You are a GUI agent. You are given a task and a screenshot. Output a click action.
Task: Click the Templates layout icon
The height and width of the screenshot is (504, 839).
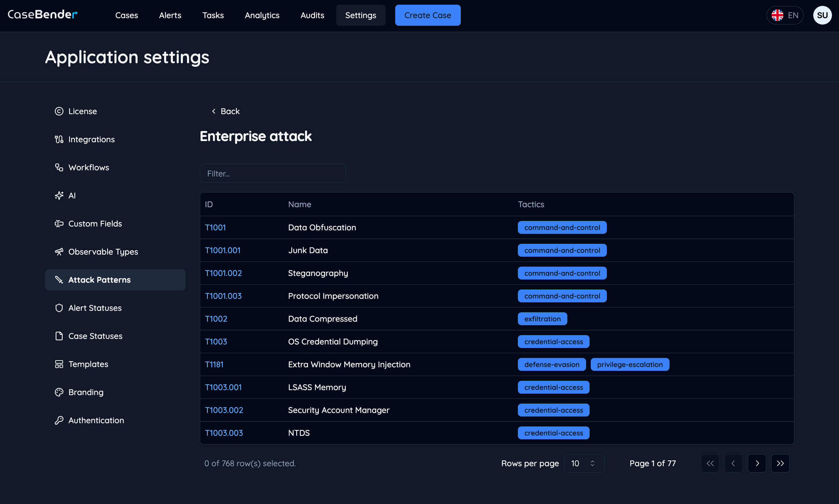59,364
